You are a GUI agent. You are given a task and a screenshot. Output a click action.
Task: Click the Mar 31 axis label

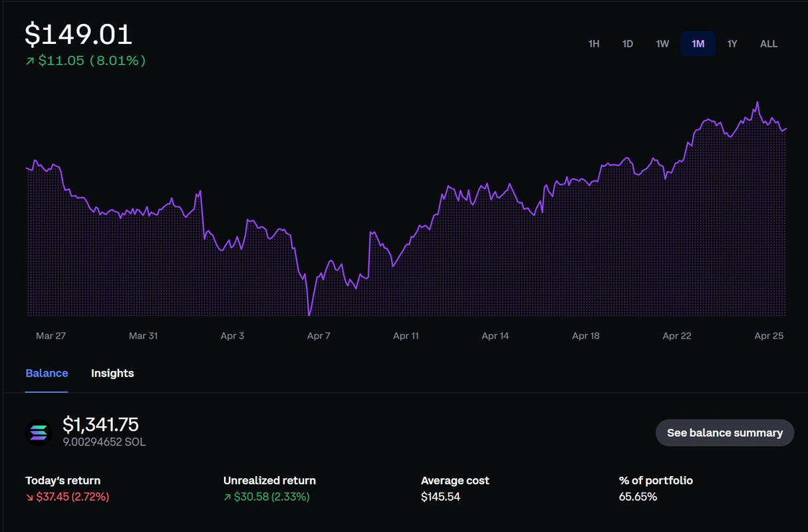point(143,336)
